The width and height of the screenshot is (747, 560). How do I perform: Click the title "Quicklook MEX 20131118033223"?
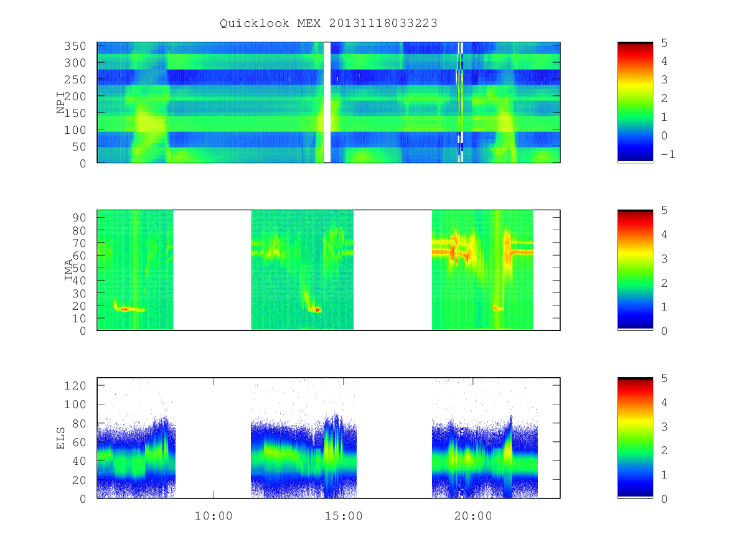pos(329,23)
